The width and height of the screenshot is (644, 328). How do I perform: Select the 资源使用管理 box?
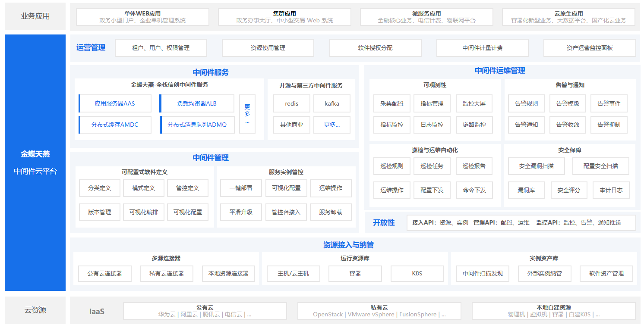coord(268,48)
